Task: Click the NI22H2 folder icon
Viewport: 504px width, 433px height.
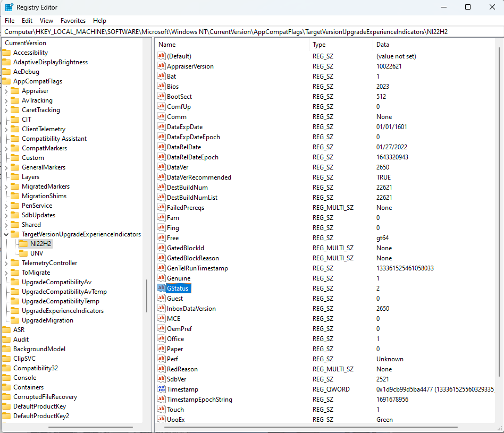Action: click(23, 243)
